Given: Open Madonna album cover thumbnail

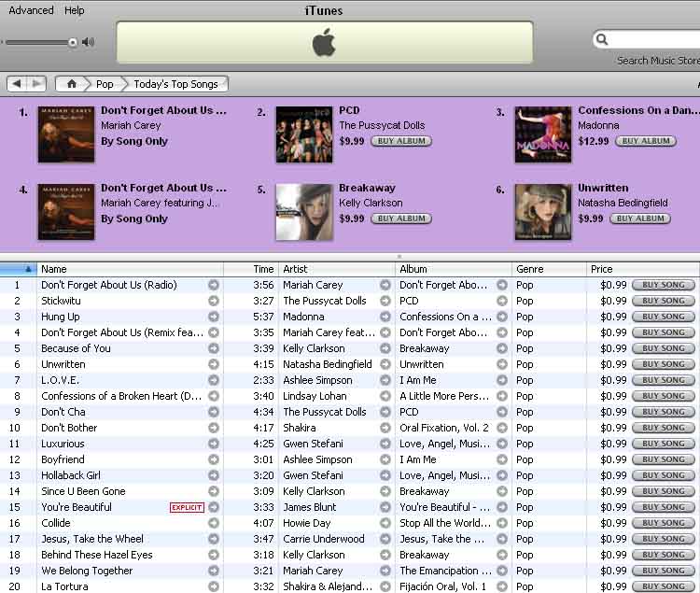Looking at the screenshot, I should pos(543,134).
